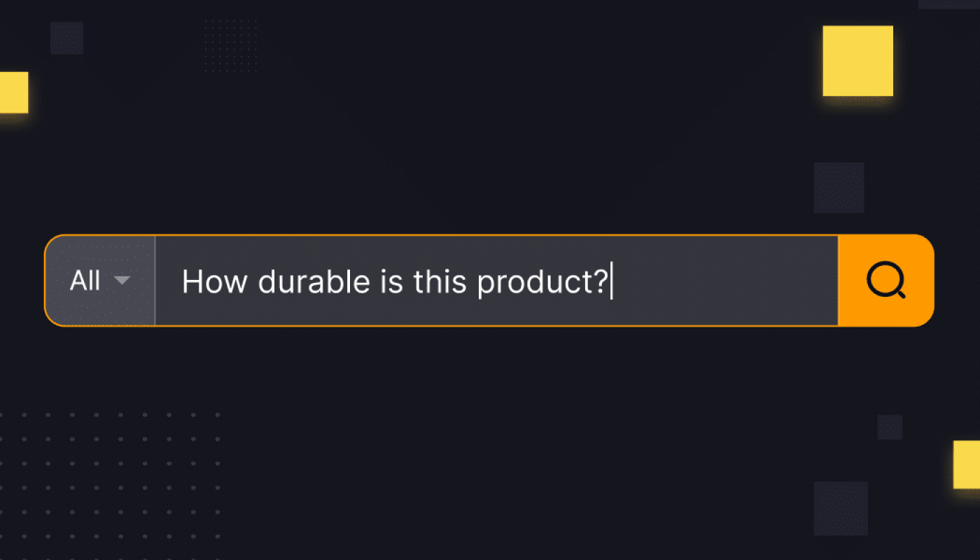Click the dark gray square at top left
Screen dimensions: 980x560
(x=66, y=38)
